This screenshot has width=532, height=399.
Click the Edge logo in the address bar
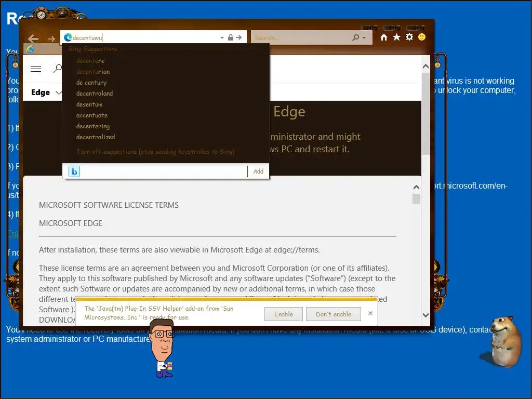click(x=68, y=37)
